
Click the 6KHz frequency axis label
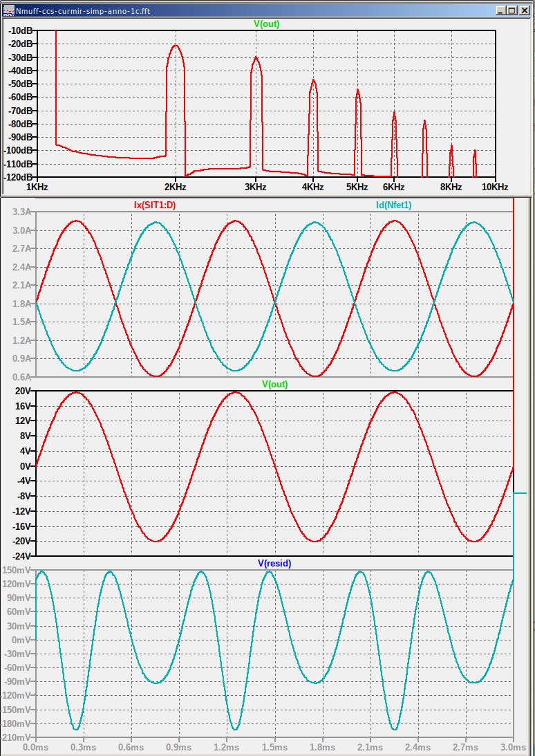(394, 187)
